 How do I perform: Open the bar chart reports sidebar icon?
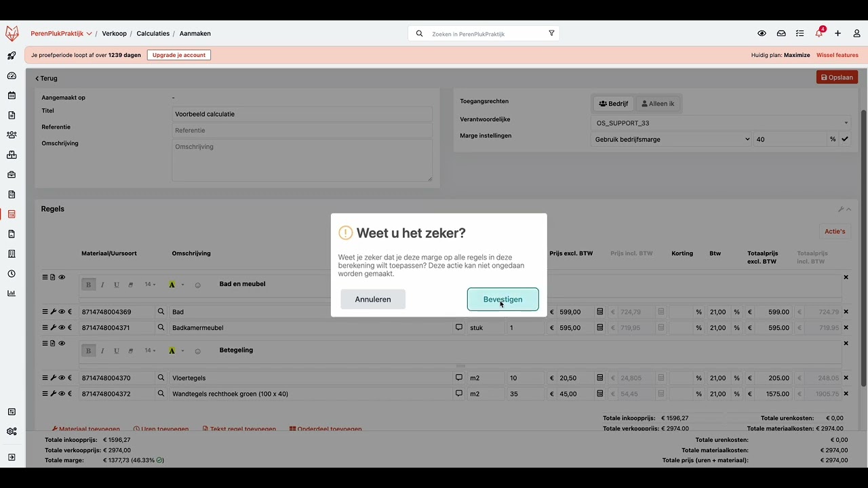click(x=12, y=293)
